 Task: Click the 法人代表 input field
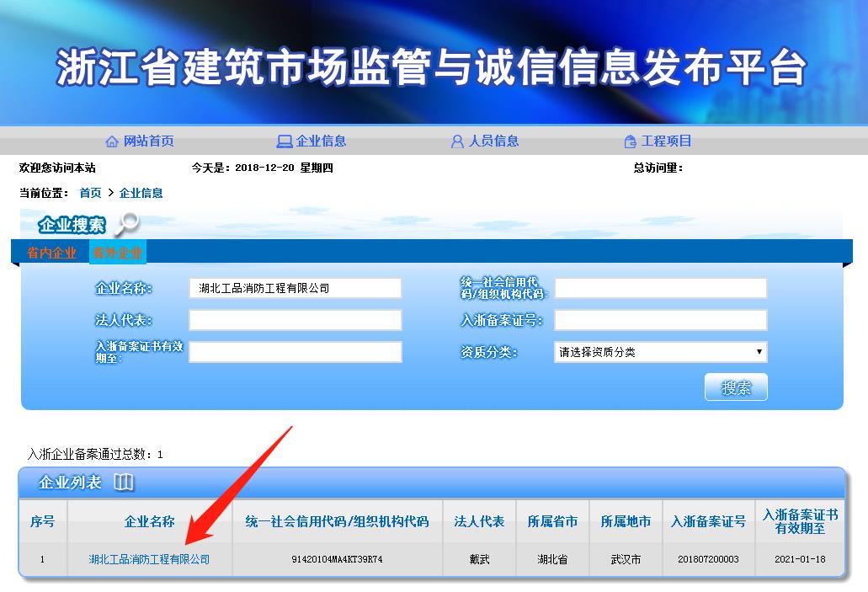tap(295, 320)
